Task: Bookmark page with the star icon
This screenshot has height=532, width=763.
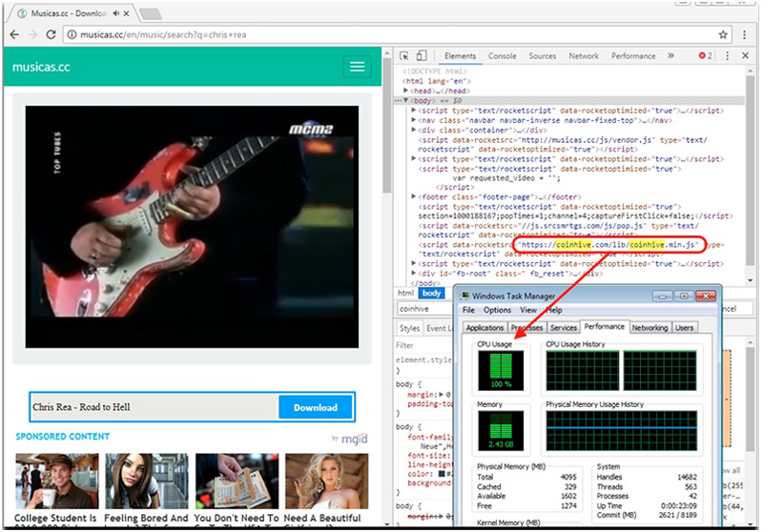Action: coord(723,34)
